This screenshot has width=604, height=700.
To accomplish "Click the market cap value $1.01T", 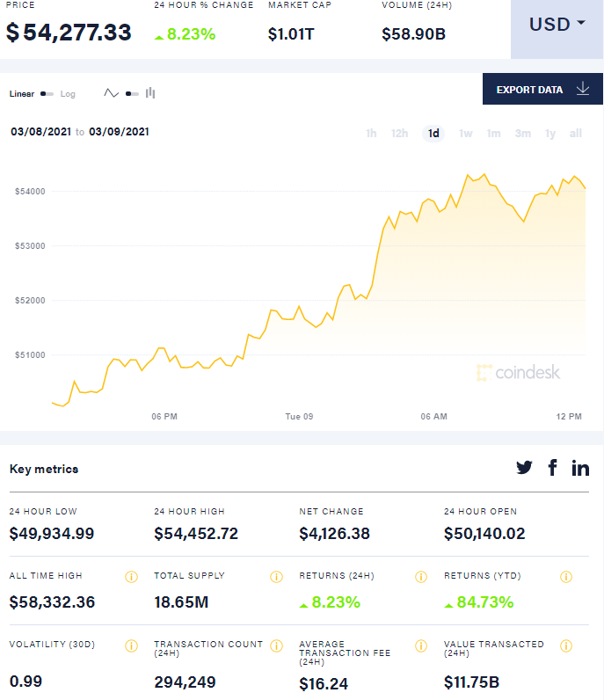I will (291, 34).
